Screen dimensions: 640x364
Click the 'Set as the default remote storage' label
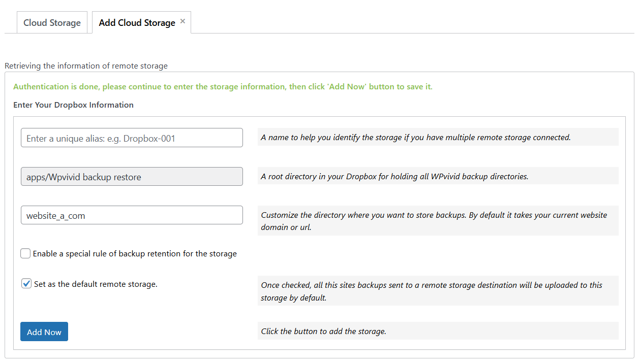click(x=96, y=284)
